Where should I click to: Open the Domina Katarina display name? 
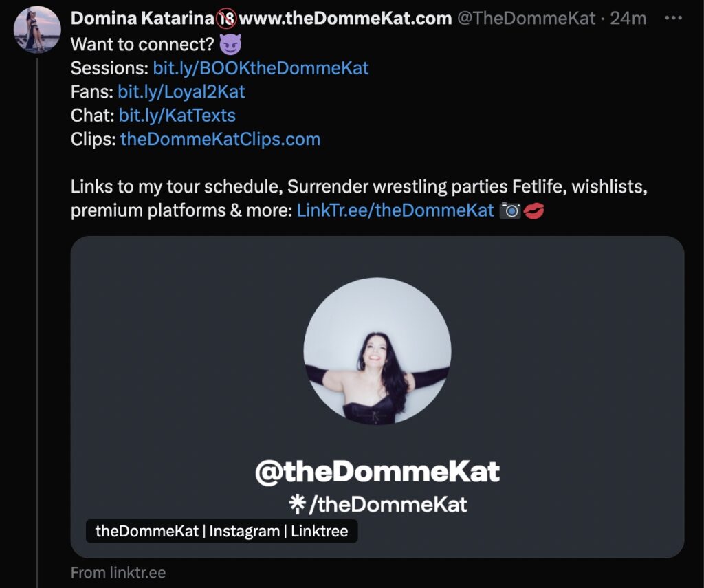pos(142,19)
